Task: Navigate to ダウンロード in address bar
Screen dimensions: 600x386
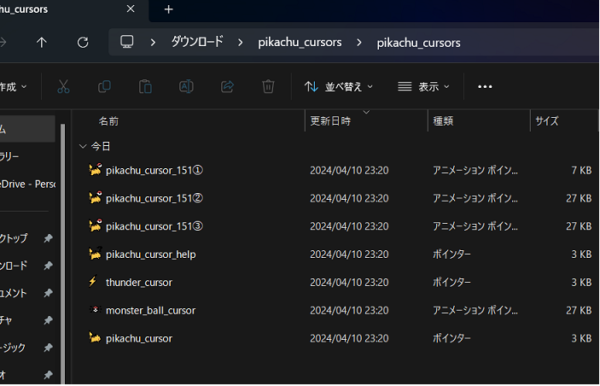Action: (x=197, y=42)
